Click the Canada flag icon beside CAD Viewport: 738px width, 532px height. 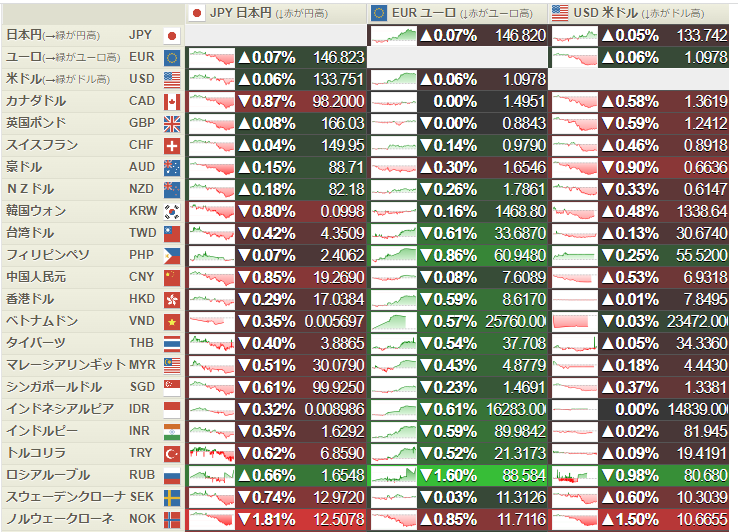171,101
